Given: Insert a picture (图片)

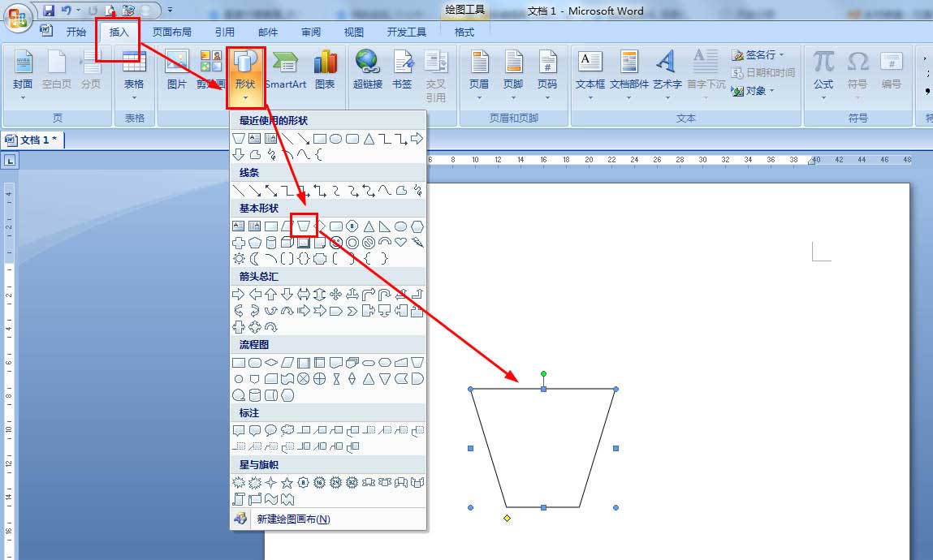Looking at the screenshot, I should tap(177, 71).
